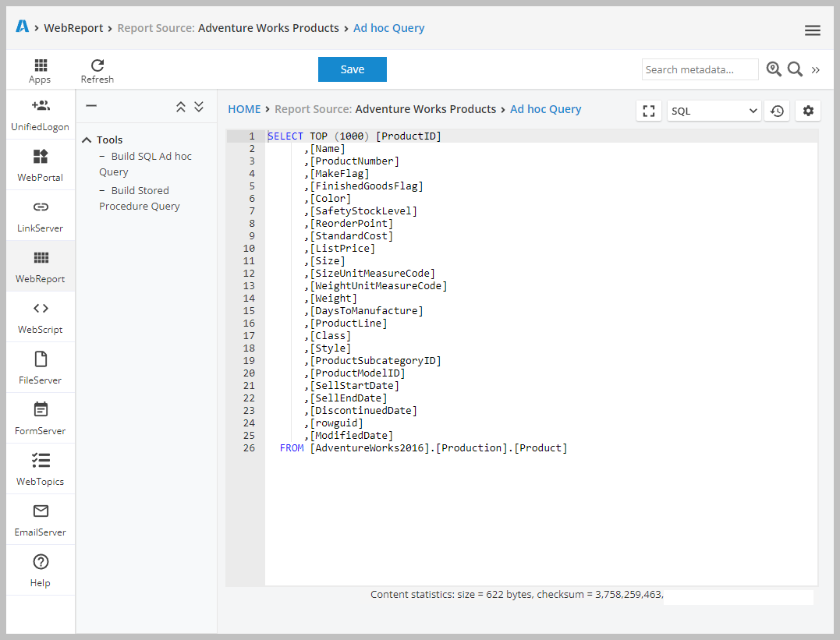Click Adventure Works Products in top breadcrumb
The height and width of the screenshot is (640, 840).
coord(268,28)
